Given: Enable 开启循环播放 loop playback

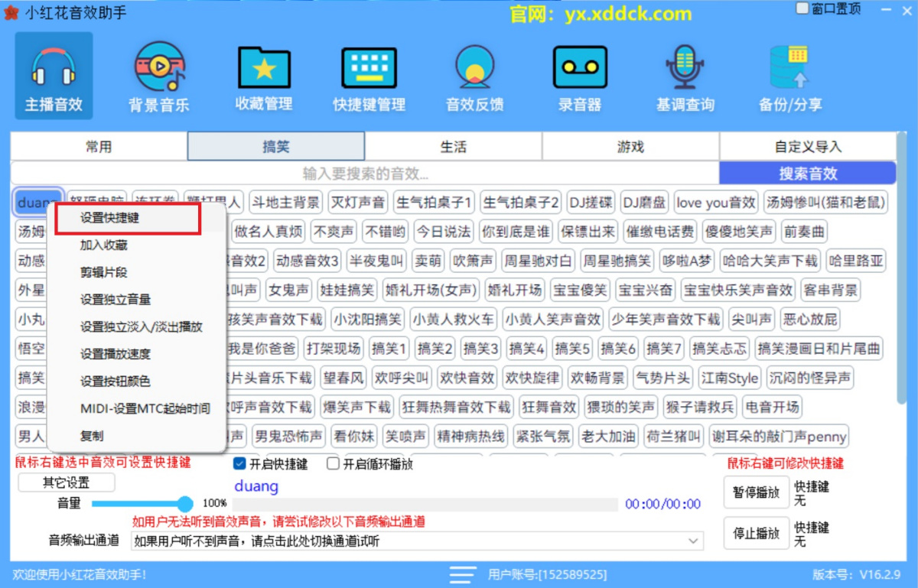Looking at the screenshot, I should coord(333,463).
